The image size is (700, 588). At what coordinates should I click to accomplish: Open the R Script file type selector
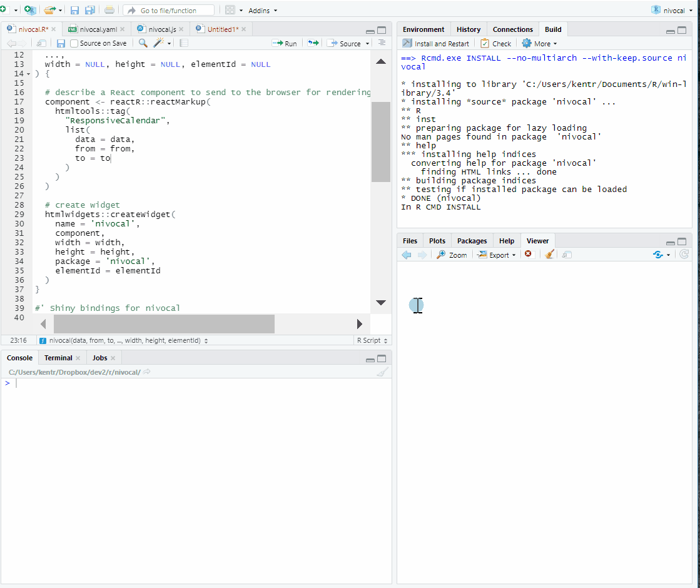tap(372, 340)
